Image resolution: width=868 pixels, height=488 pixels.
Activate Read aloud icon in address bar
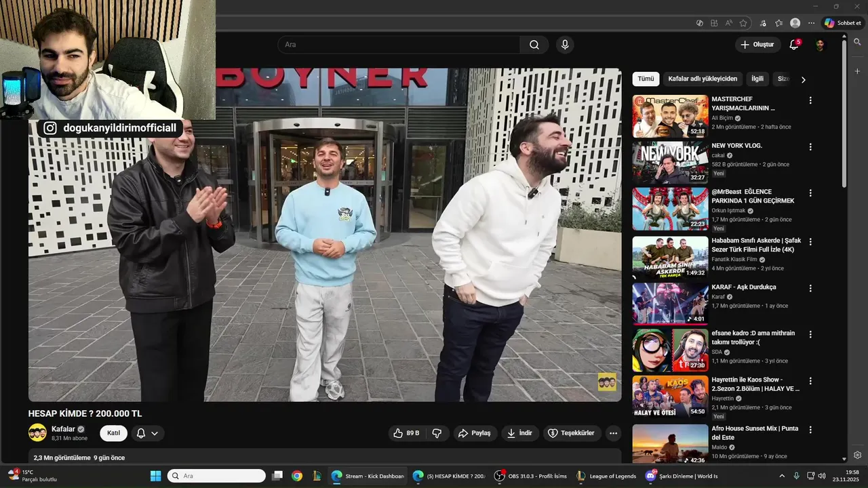(728, 23)
